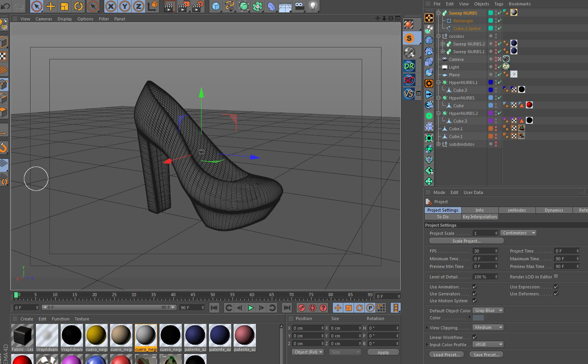Switch to the Dynamics tab

tap(554, 210)
